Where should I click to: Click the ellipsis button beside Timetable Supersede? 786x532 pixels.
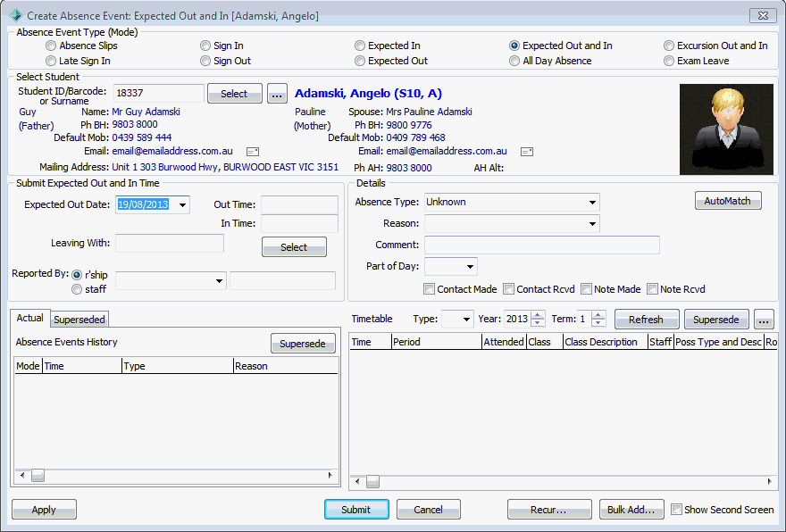point(764,320)
